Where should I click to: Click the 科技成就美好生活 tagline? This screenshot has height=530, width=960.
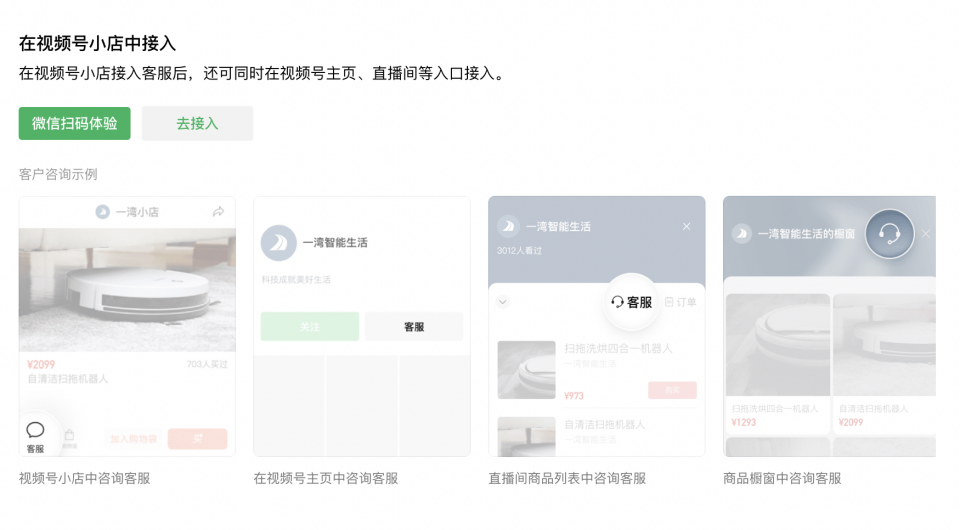pyautogui.click(x=296, y=280)
